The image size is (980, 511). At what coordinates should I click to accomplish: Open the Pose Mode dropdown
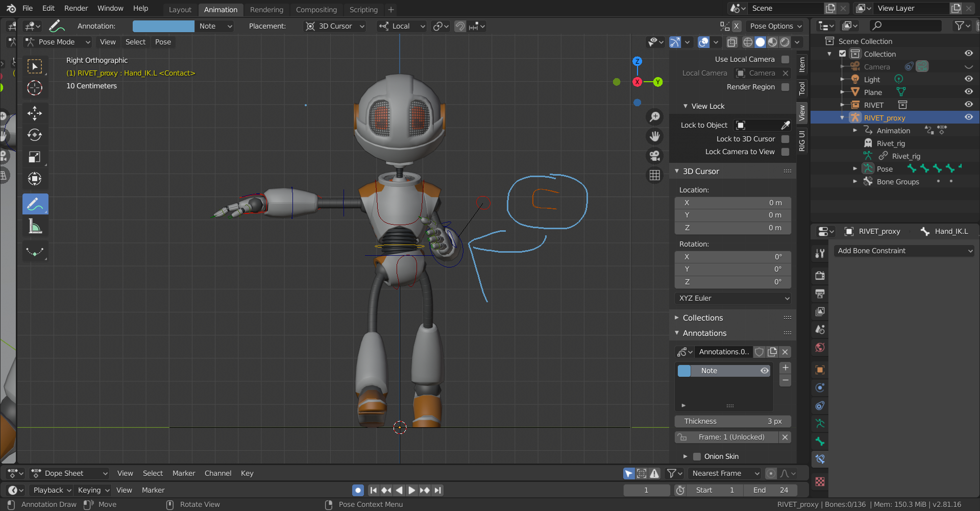point(58,42)
